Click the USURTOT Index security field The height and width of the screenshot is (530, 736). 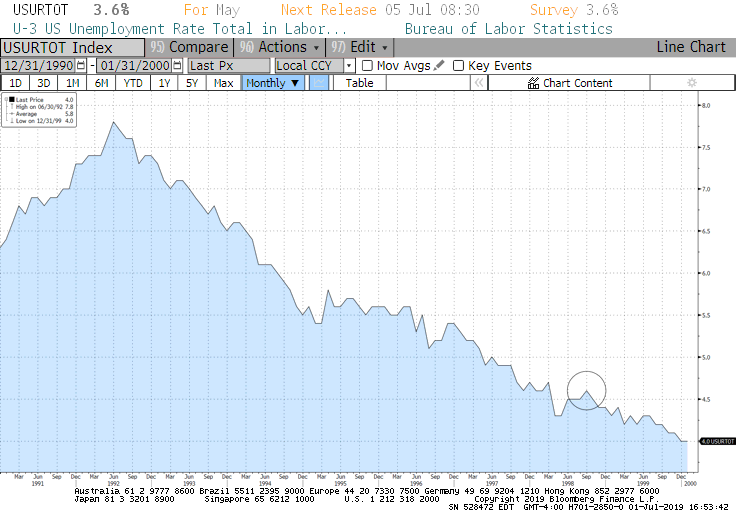pos(72,47)
